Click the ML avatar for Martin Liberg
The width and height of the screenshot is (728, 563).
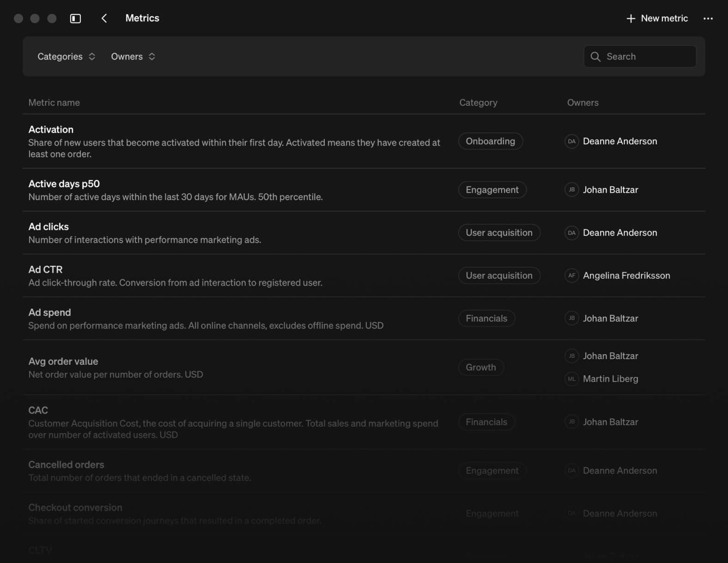point(571,379)
